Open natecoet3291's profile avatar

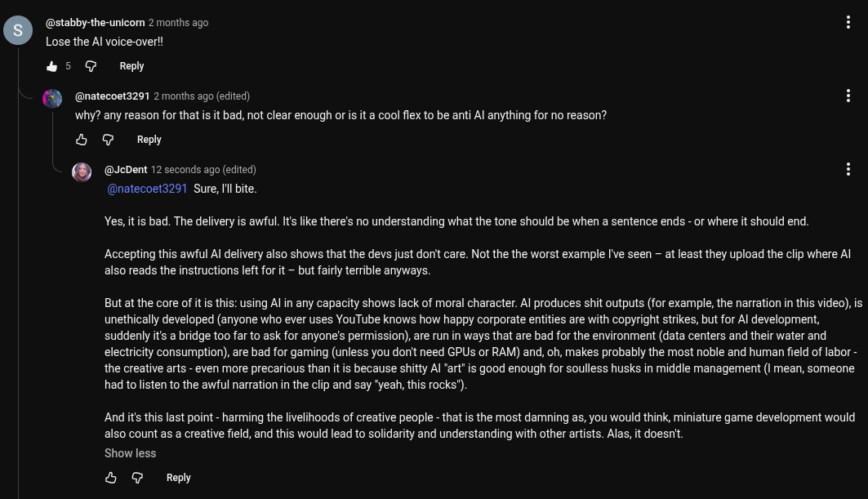pos(52,99)
